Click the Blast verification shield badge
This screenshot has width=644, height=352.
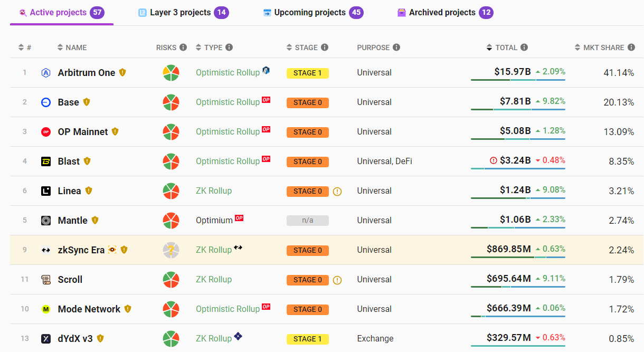pos(87,161)
